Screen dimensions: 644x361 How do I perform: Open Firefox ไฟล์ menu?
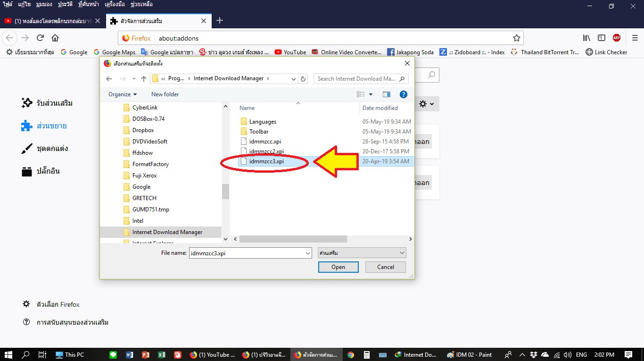pos(8,4)
